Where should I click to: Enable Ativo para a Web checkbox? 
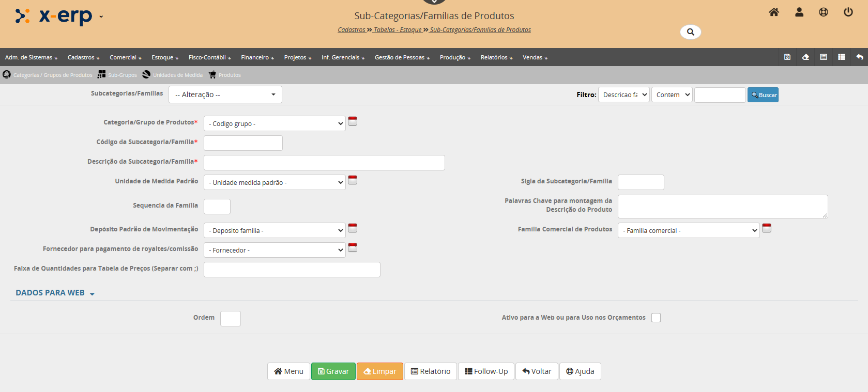click(656, 318)
